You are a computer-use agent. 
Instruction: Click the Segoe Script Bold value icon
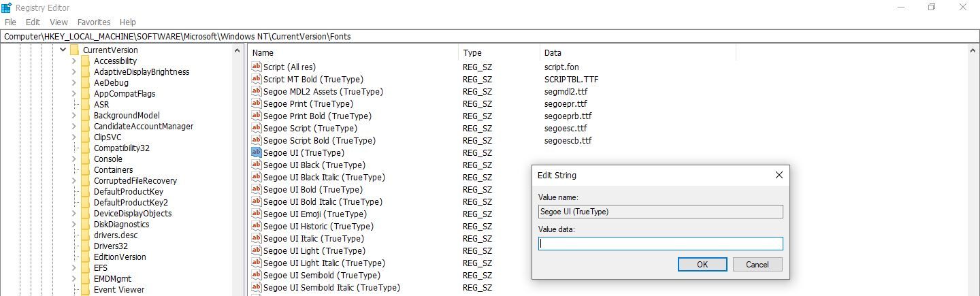(x=257, y=140)
